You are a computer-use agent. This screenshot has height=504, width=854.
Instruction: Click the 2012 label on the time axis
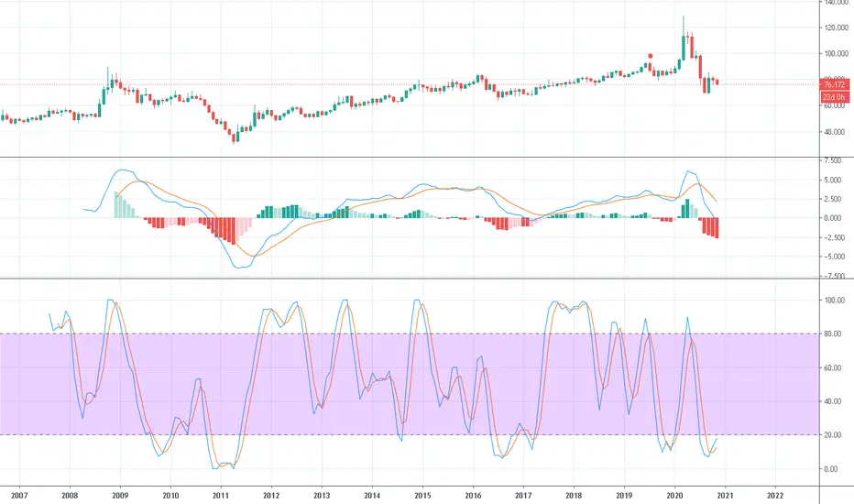pos(271,495)
